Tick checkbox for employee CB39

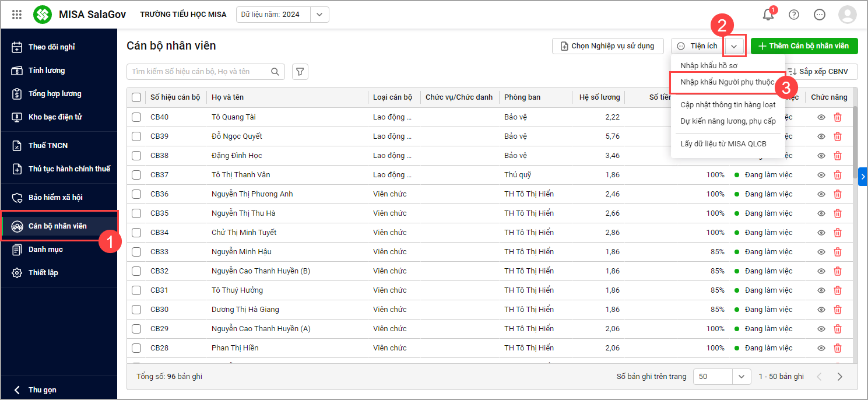[x=136, y=136]
